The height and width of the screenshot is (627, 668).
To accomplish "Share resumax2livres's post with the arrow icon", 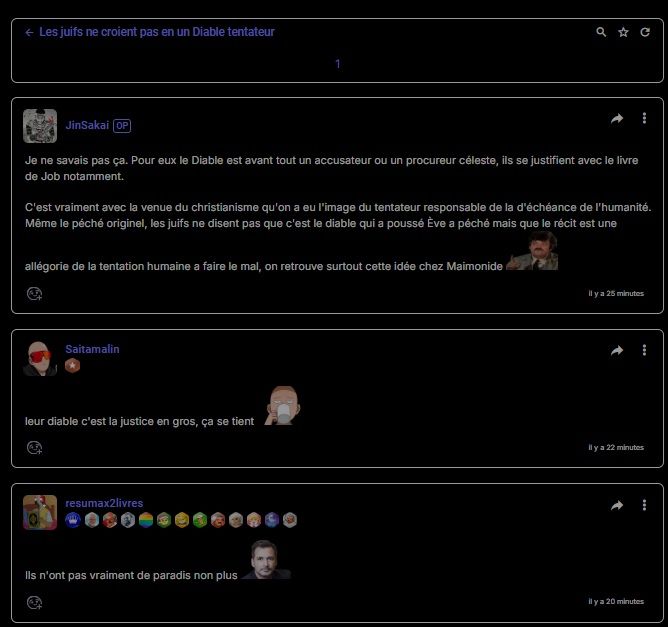I will pyautogui.click(x=616, y=505).
